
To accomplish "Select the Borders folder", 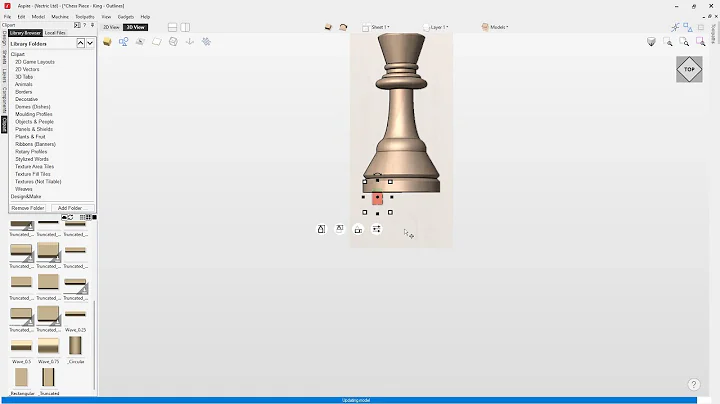I will click(x=23, y=92).
